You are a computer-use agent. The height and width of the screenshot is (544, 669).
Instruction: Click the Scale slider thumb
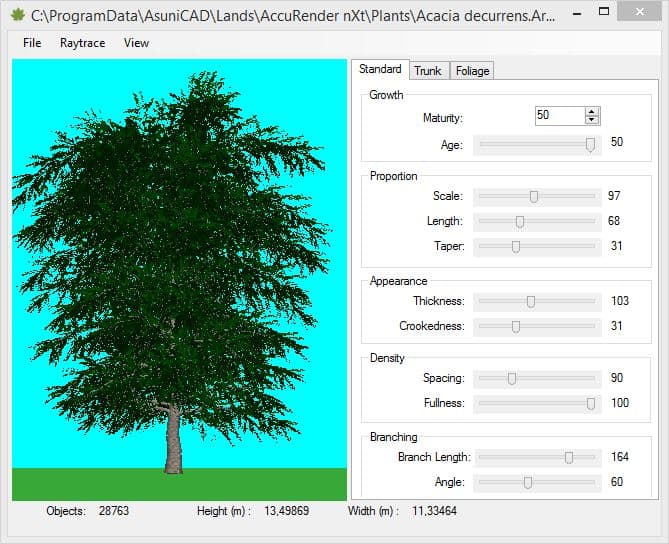click(x=534, y=197)
